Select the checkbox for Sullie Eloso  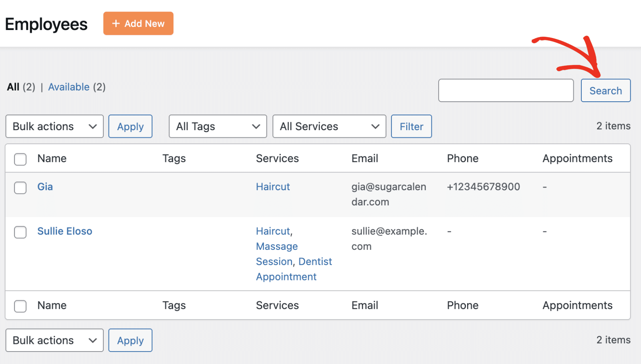coord(20,232)
